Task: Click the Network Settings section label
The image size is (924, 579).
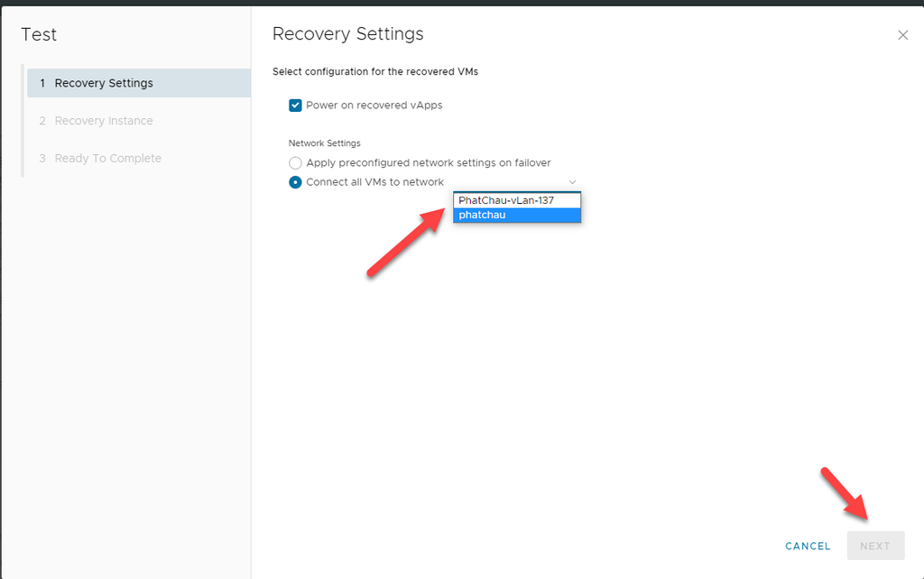Action: click(x=324, y=143)
